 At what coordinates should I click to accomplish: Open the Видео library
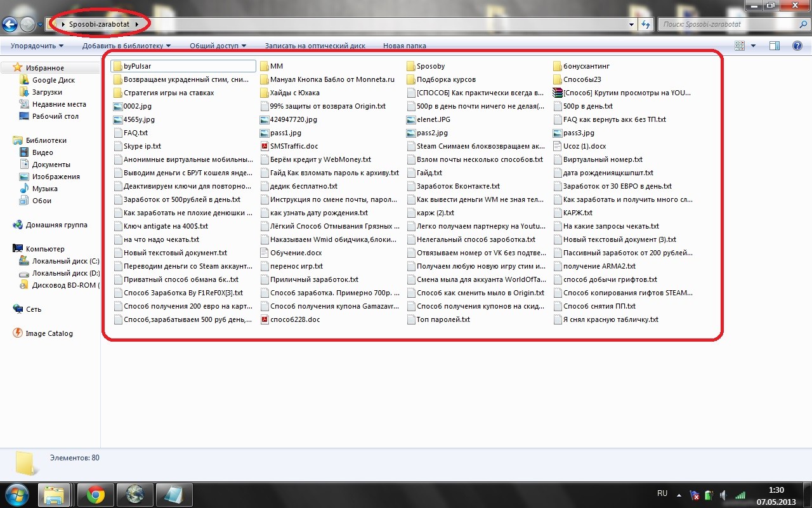coord(36,152)
